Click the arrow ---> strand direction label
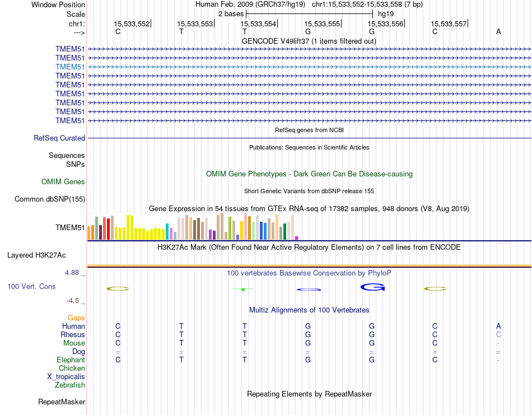The width and height of the screenshot is (532, 415). (x=79, y=32)
